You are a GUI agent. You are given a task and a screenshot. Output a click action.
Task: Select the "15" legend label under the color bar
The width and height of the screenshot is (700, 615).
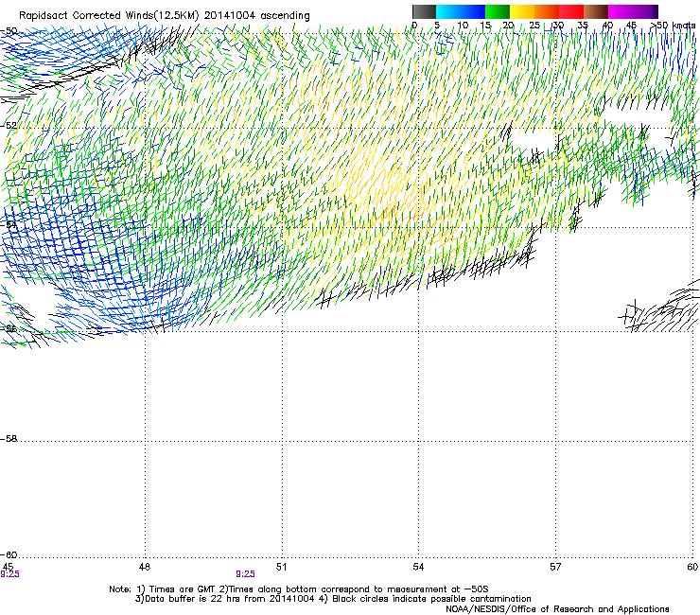point(485,25)
